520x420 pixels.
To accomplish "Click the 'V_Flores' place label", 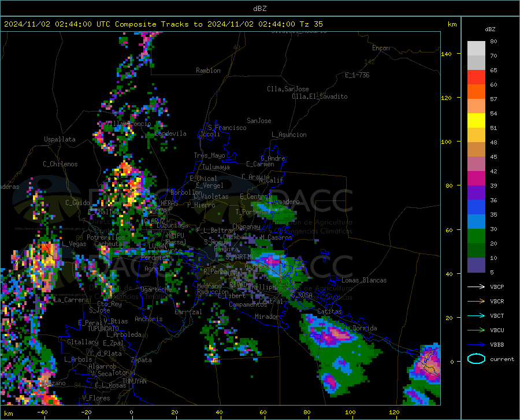I will (x=96, y=398).
